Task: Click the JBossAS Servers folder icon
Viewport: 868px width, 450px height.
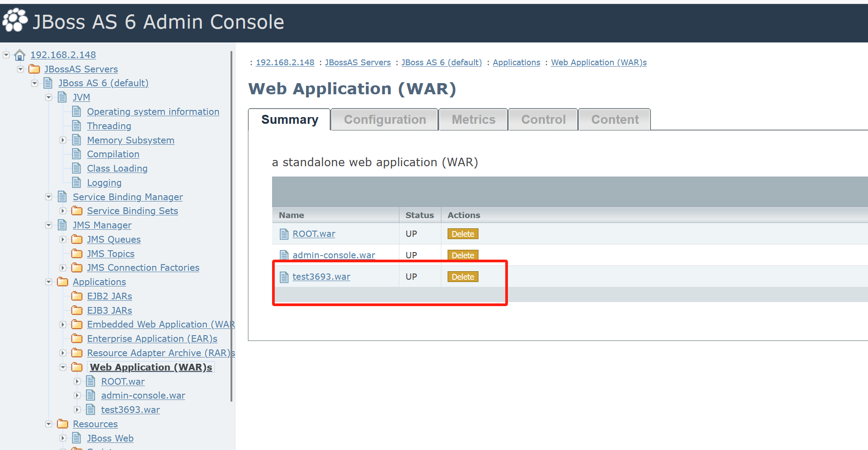Action: [34, 69]
